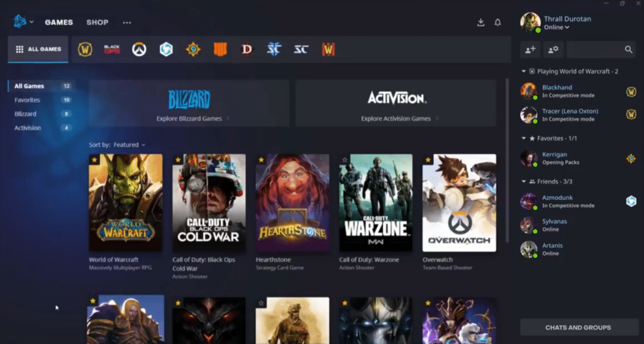Image resolution: width=644 pixels, height=344 pixels.
Task: Open the downloads icon
Action: point(480,23)
